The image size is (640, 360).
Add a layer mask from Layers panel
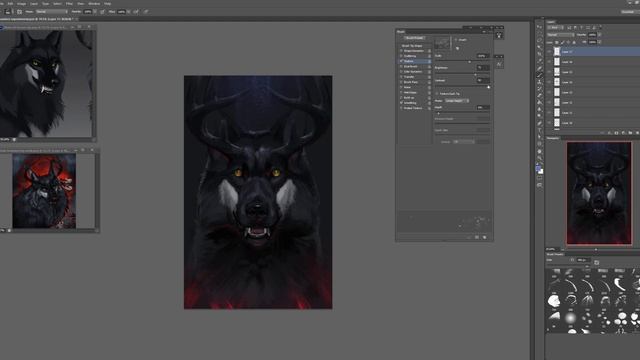616,133
